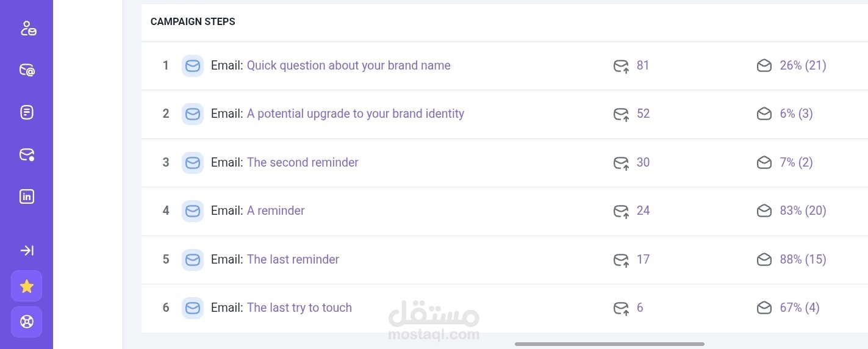Open the contacts icon in sidebar

(27, 28)
